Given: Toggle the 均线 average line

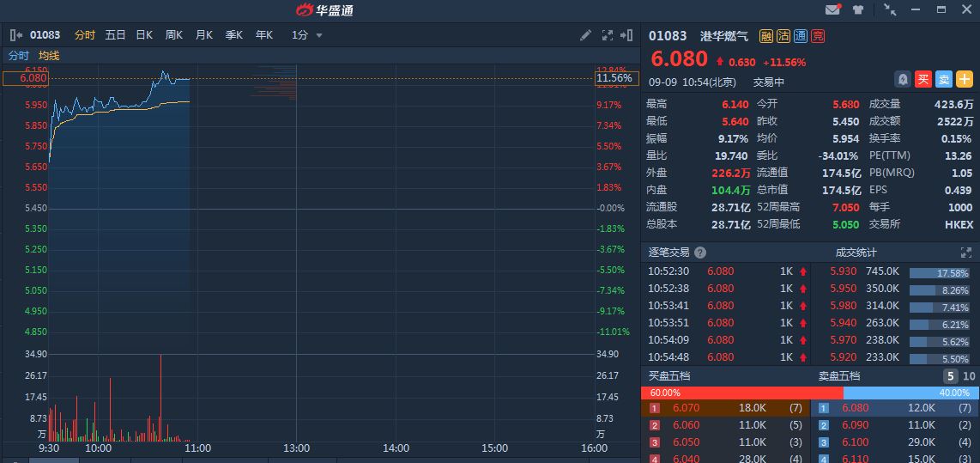Looking at the screenshot, I should click(x=49, y=56).
